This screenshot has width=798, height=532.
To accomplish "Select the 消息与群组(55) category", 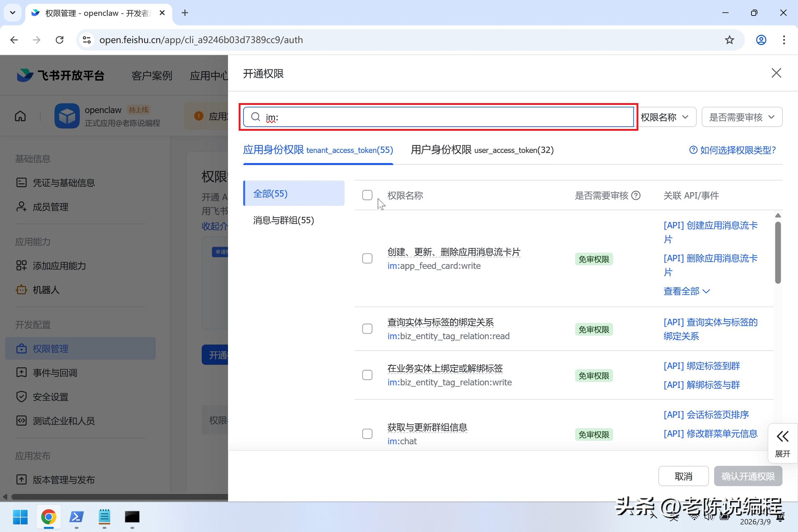I will 283,221.
